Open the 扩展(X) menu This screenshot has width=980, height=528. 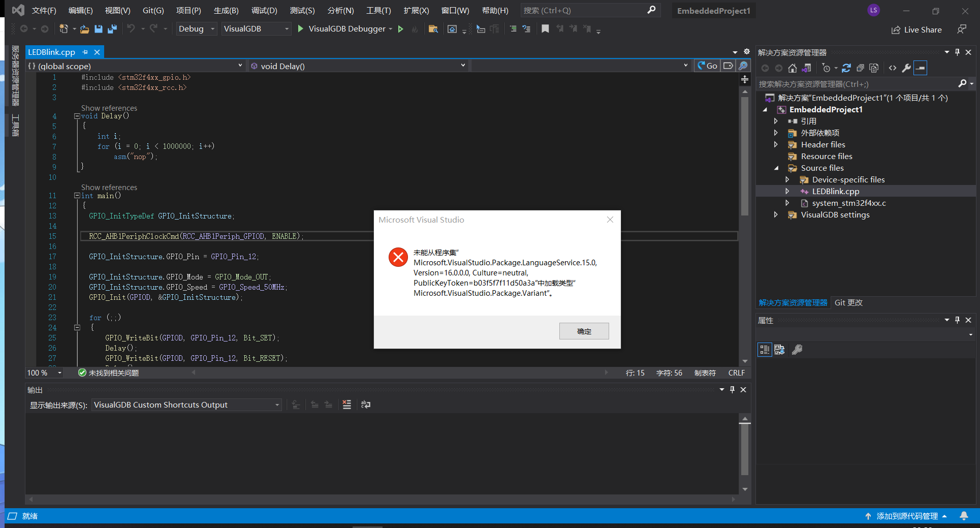pyautogui.click(x=416, y=11)
